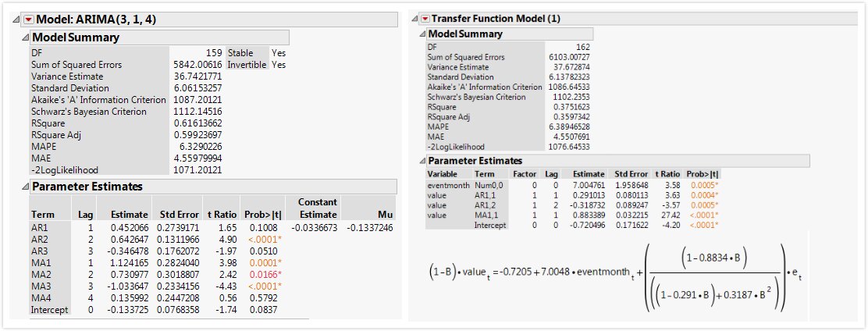Collapse the Transfer Function Parameter Estimates section

(424, 161)
